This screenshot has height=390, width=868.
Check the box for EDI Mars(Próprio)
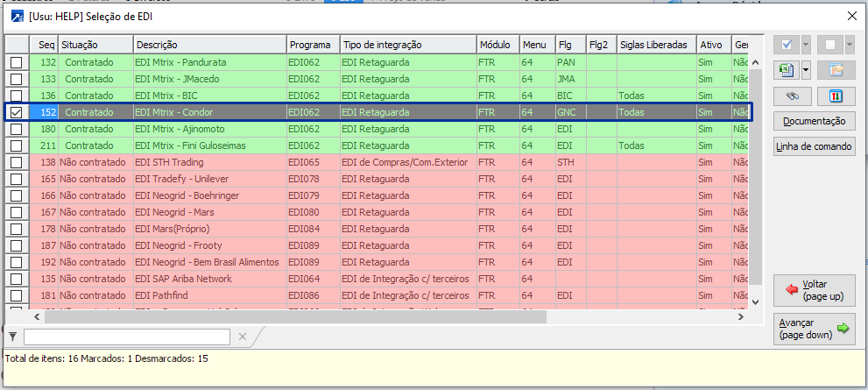tap(17, 229)
